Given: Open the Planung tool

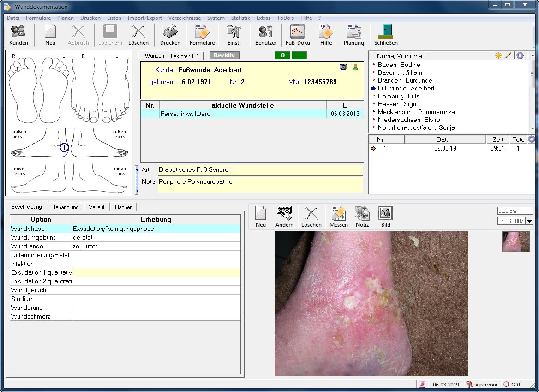Looking at the screenshot, I should (353, 35).
